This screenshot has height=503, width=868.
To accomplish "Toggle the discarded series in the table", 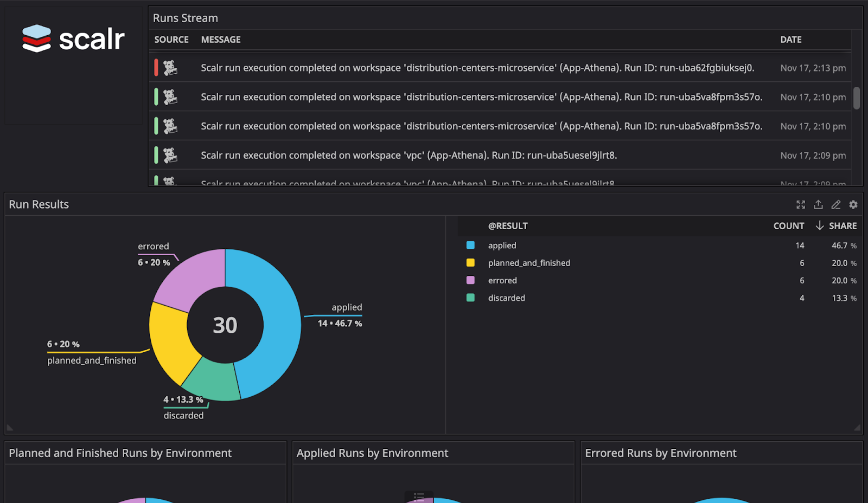I will point(506,298).
